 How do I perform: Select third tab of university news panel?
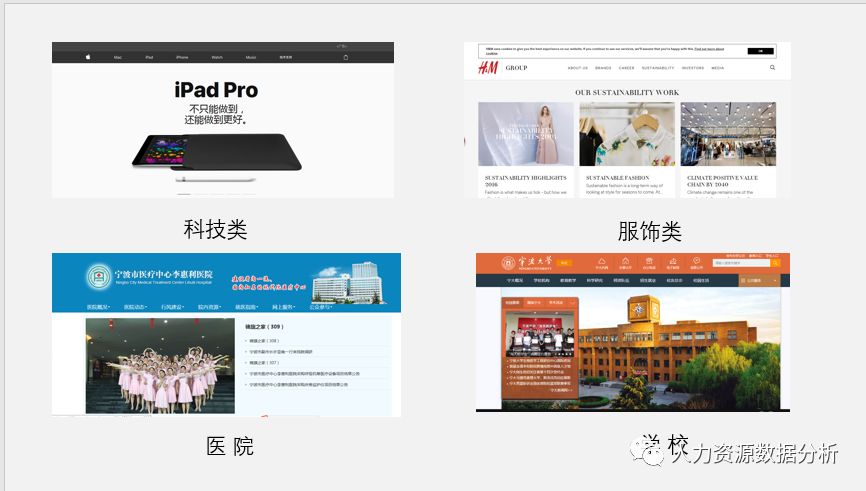[x=556, y=303]
